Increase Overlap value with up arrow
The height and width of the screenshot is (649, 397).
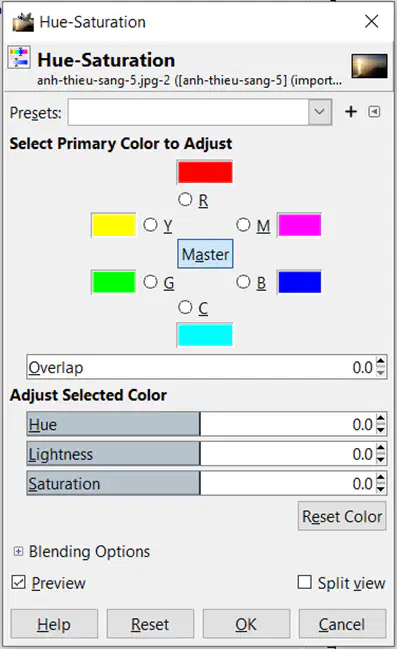point(381,362)
